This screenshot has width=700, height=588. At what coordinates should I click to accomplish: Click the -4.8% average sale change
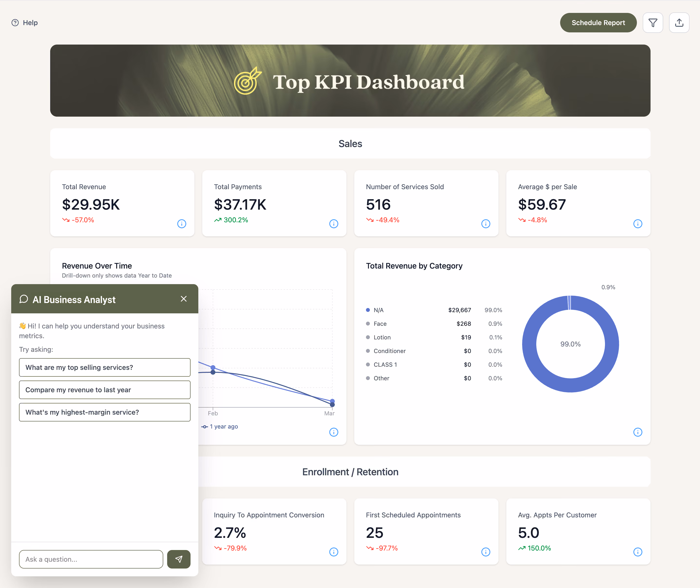click(533, 220)
